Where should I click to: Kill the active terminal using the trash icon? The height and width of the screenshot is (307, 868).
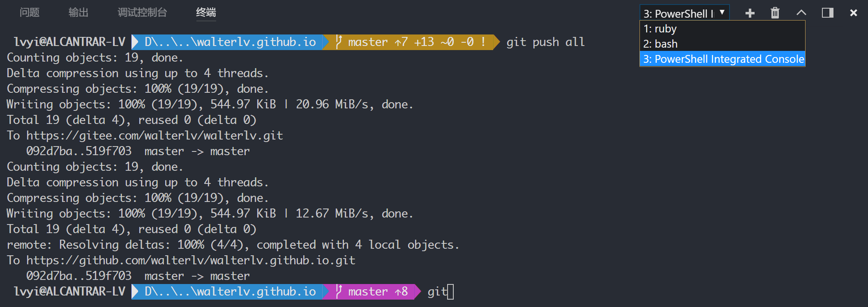(775, 13)
